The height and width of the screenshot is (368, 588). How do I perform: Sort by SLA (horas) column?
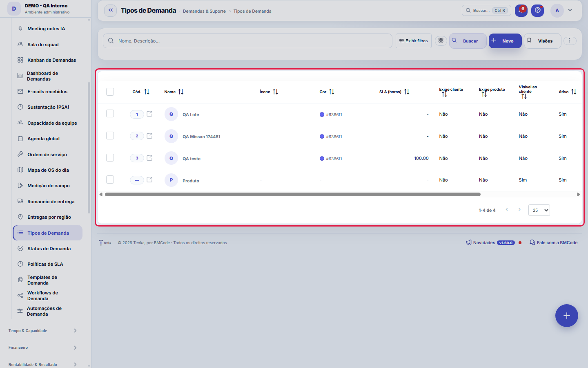407,92
